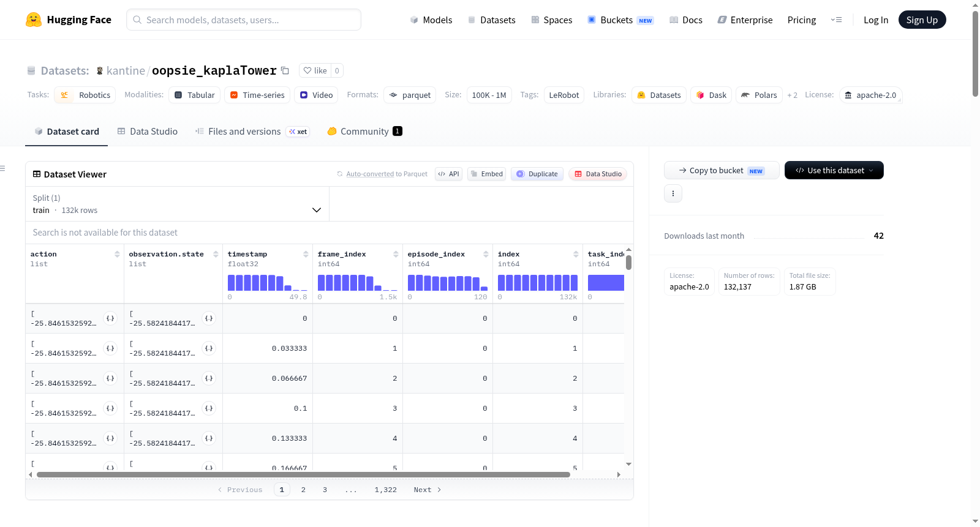Open Docs in the top navigation
This screenshot has width=980, height=527.
pos(686,20)
